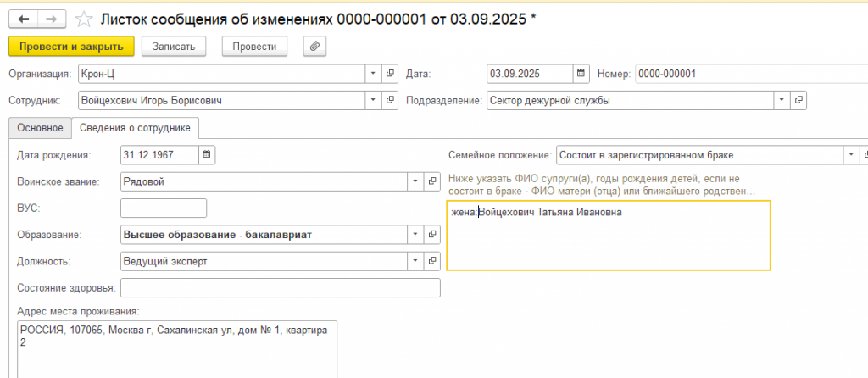The image size is (868, 378).
Task: Save the document with Записать
Action: [x=174, y=47]
